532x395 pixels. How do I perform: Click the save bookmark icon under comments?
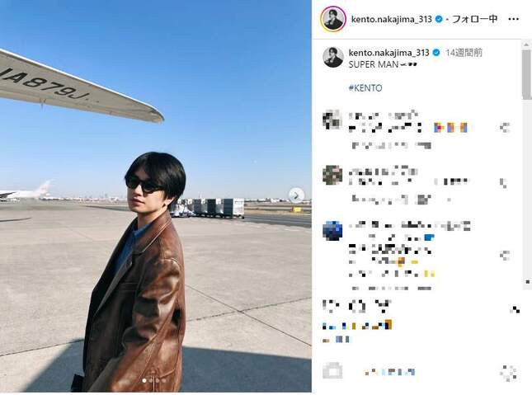[x=516, y=309]
